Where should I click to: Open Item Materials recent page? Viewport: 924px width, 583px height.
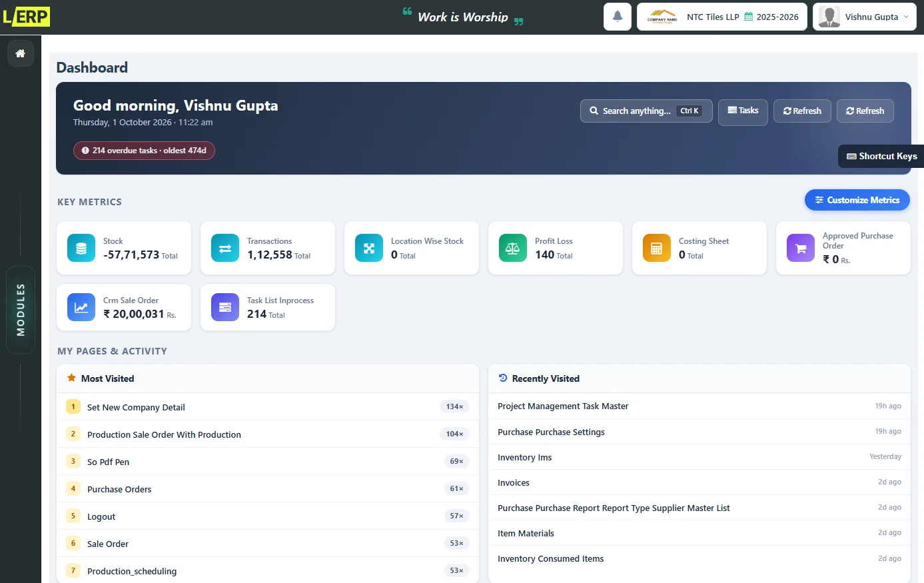point(699,533)
